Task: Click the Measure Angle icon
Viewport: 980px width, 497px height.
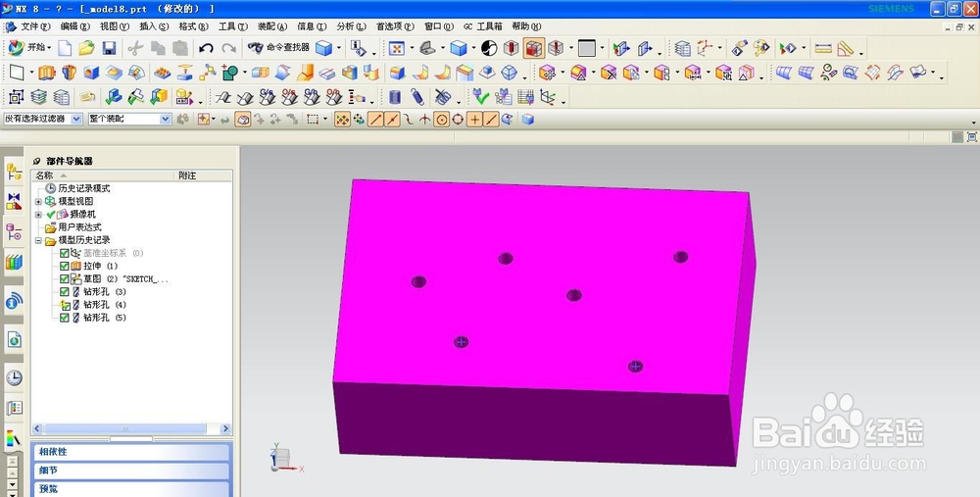Action: (845, 48)
